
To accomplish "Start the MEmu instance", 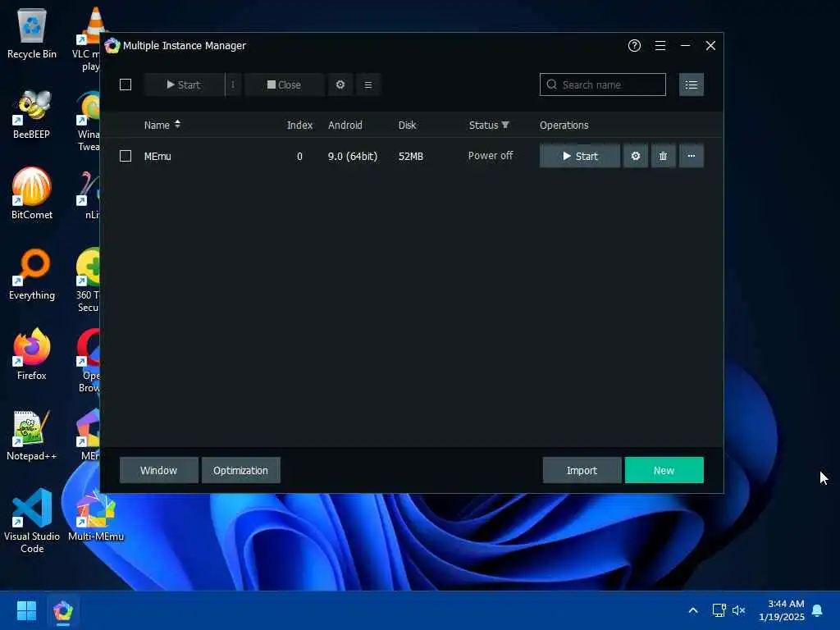I will tap(580, 156).
